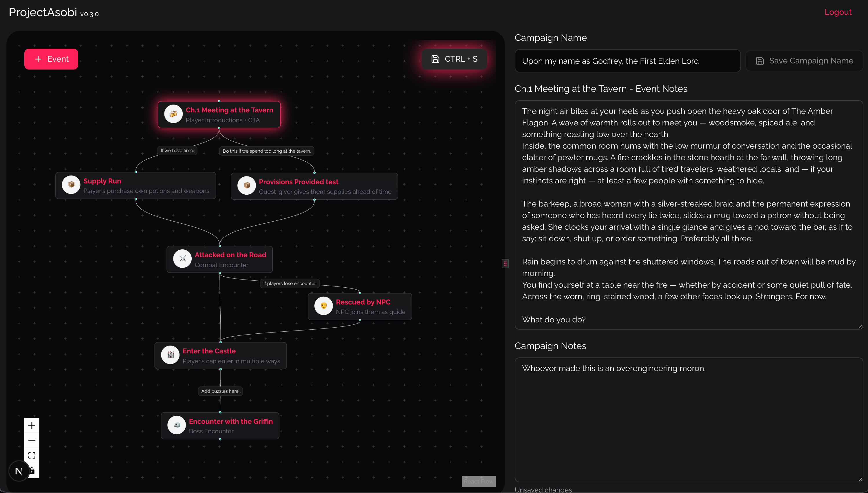Click the + Event button to add an event
The image size is (868, 493).
click(x=51, y=59)
